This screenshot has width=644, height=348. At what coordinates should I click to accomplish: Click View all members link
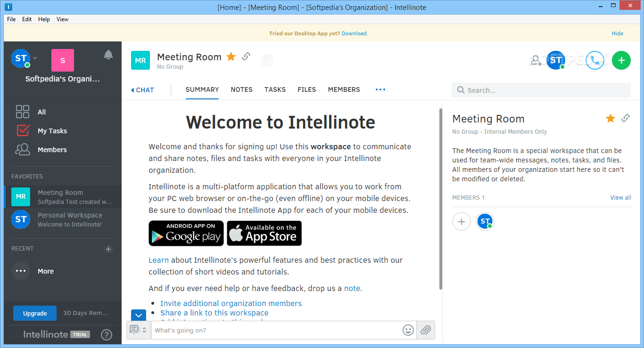click(621, 198)
